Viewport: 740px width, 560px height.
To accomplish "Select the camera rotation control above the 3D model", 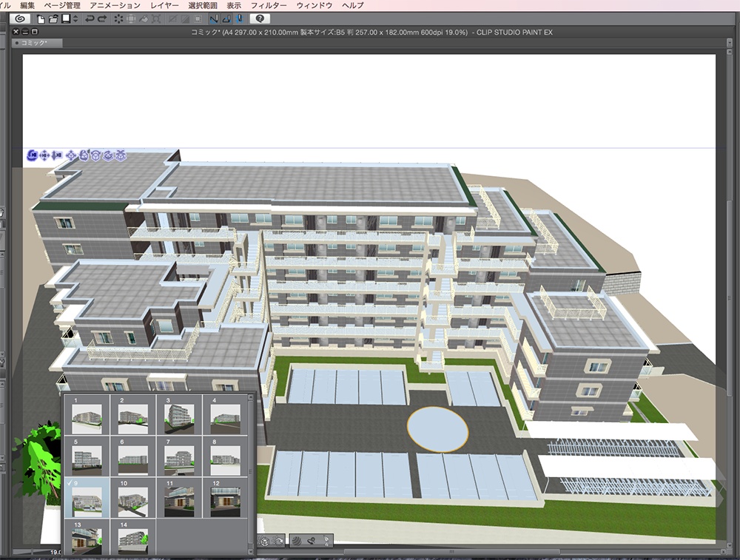I will point(34,155).
